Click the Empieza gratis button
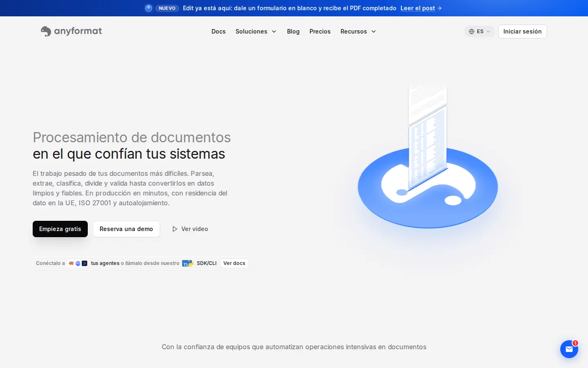This screenshot has height=368, width=588. pos(60,229)
